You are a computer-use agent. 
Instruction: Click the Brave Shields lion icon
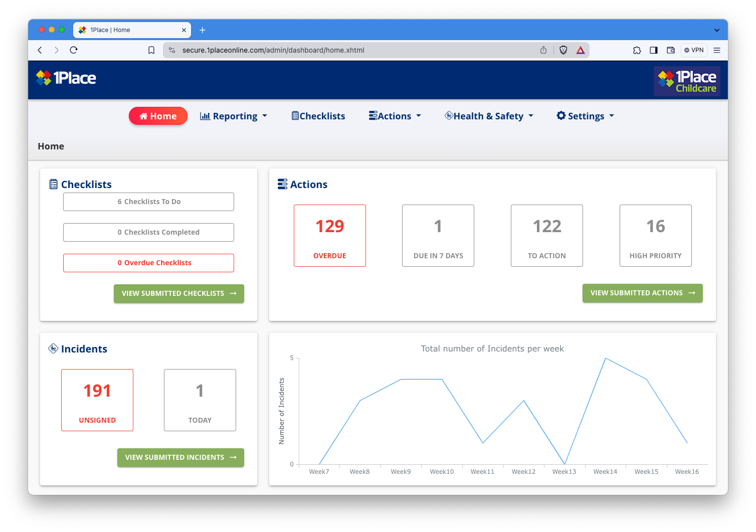pos(563,50)
